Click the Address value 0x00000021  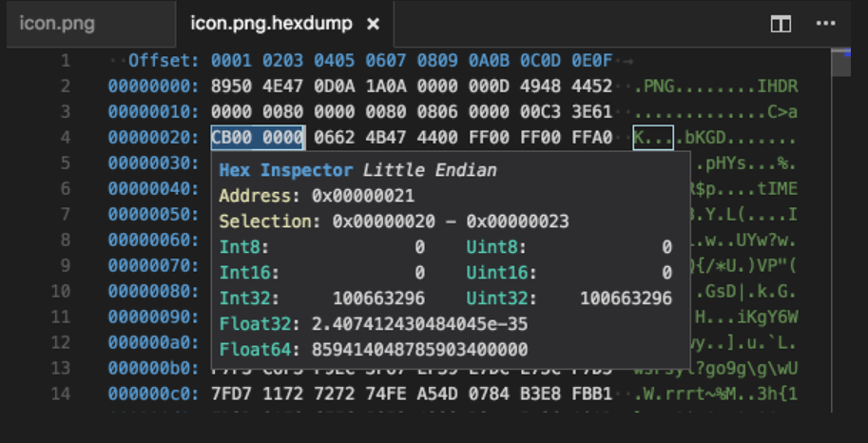tap(362, 196)
